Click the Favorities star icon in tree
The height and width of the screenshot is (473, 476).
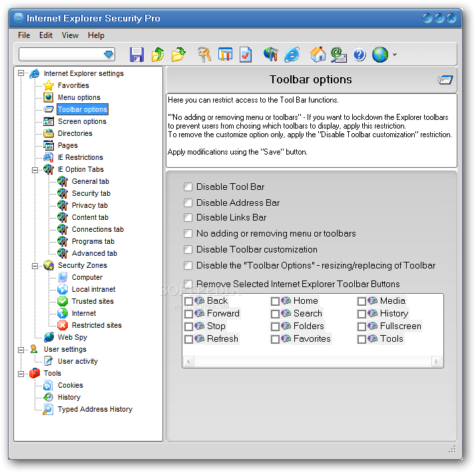[49, 86]
